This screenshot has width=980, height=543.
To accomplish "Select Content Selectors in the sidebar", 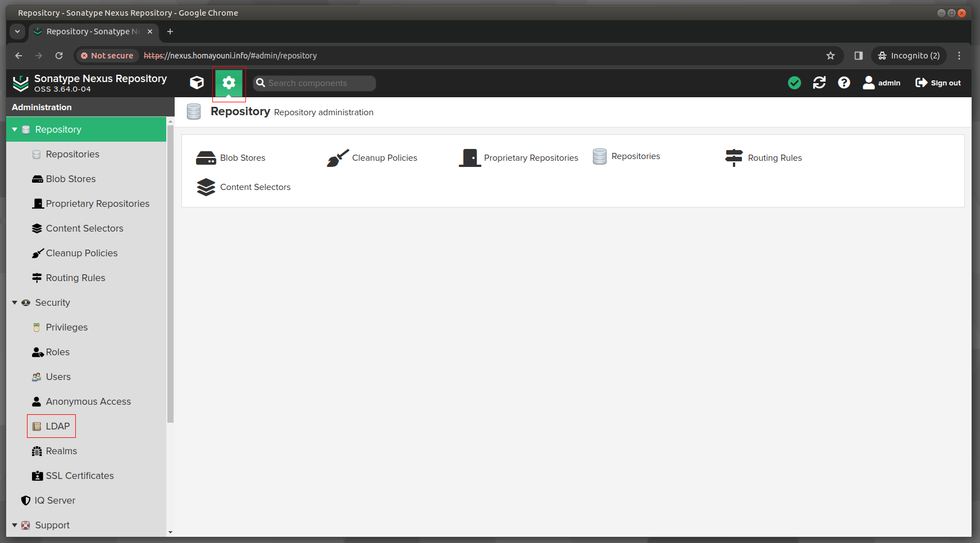I will [86, 228].
